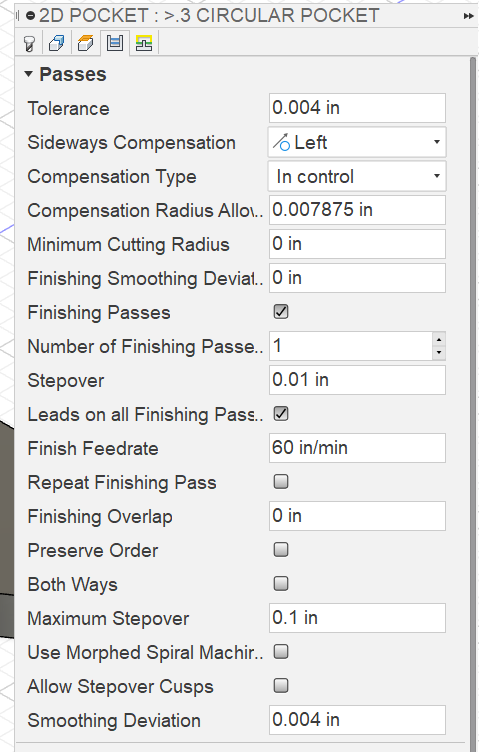Screen dimensions: 479x752
Task: Tick the Preserve Order checkbox
Action: point(281,550)
